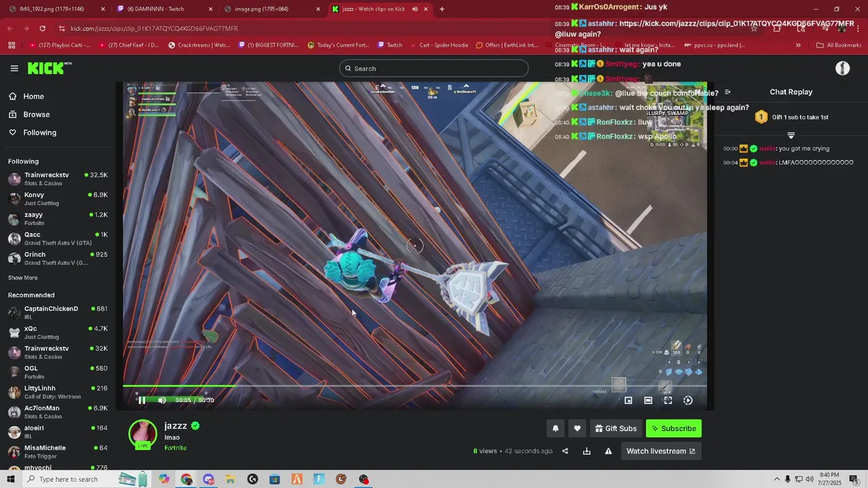This screenshot has width=868, height=488.
Task: Mute the clip volume speaker icon
Action: 161,400
